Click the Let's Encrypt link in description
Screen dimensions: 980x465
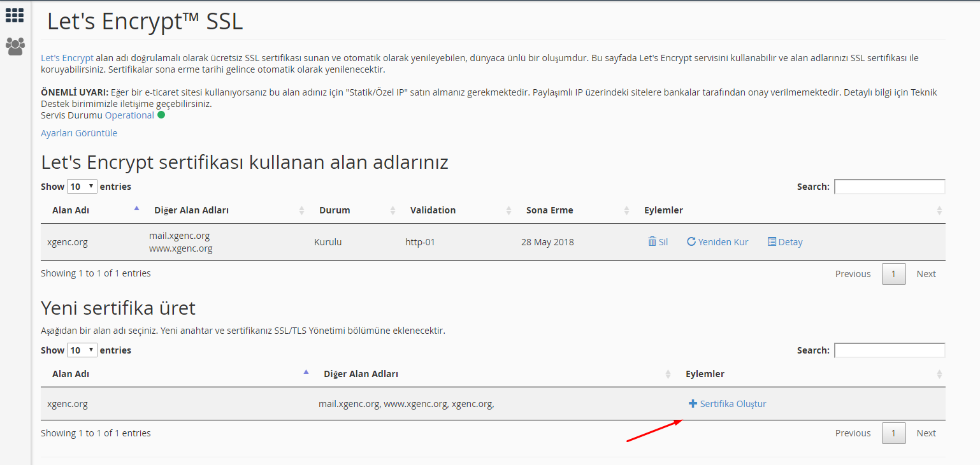[67, 58]
